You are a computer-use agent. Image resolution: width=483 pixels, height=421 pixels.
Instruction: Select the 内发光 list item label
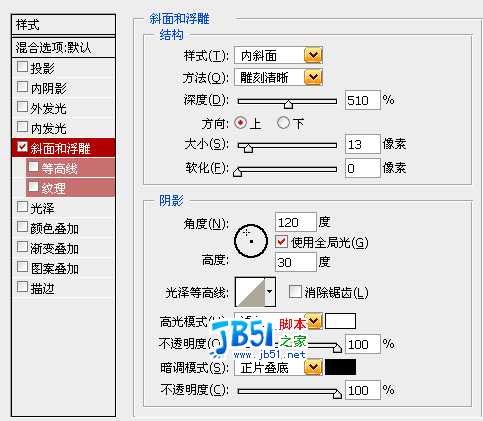click(x=49, y=128)
